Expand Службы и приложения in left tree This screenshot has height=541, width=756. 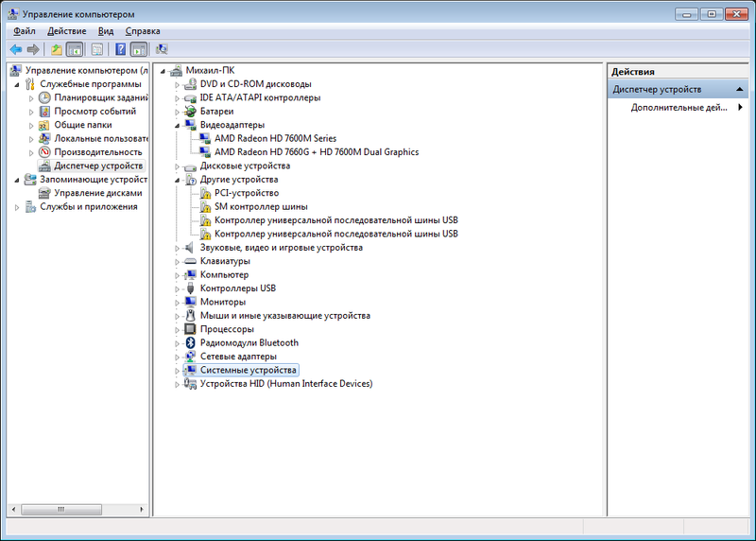click(17, 206)
